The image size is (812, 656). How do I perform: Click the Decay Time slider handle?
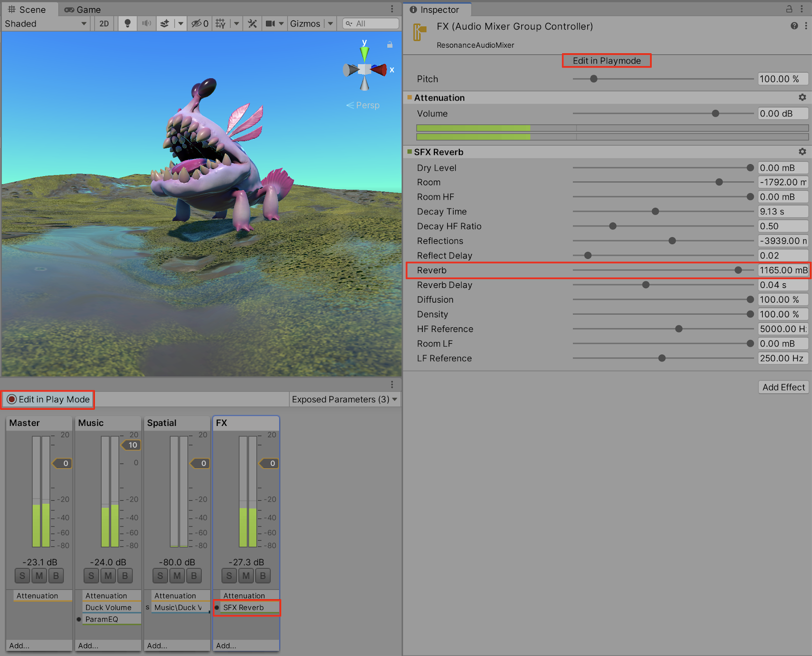655,212
